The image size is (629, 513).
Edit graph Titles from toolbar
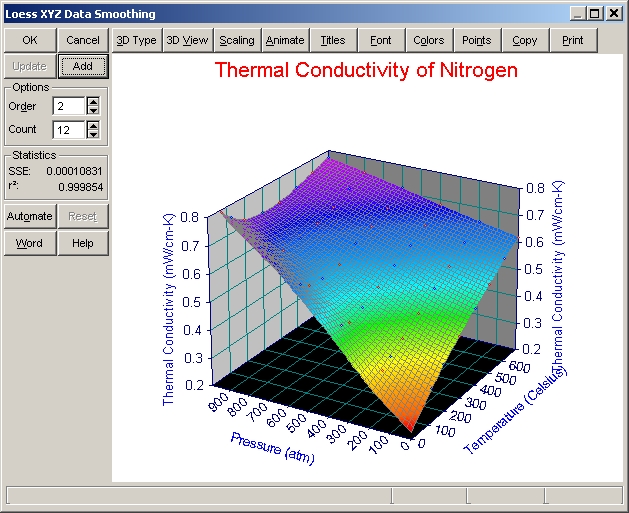[333, 40]
